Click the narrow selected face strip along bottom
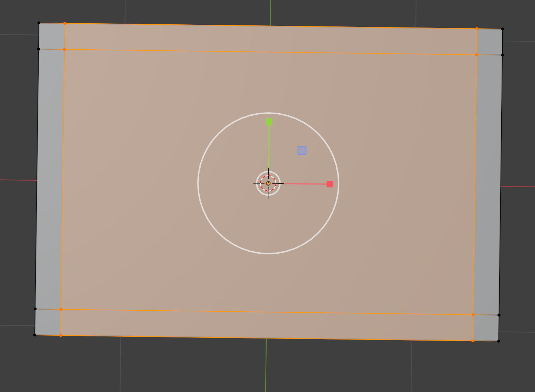The image size is (535, 392). pos(267,325)
